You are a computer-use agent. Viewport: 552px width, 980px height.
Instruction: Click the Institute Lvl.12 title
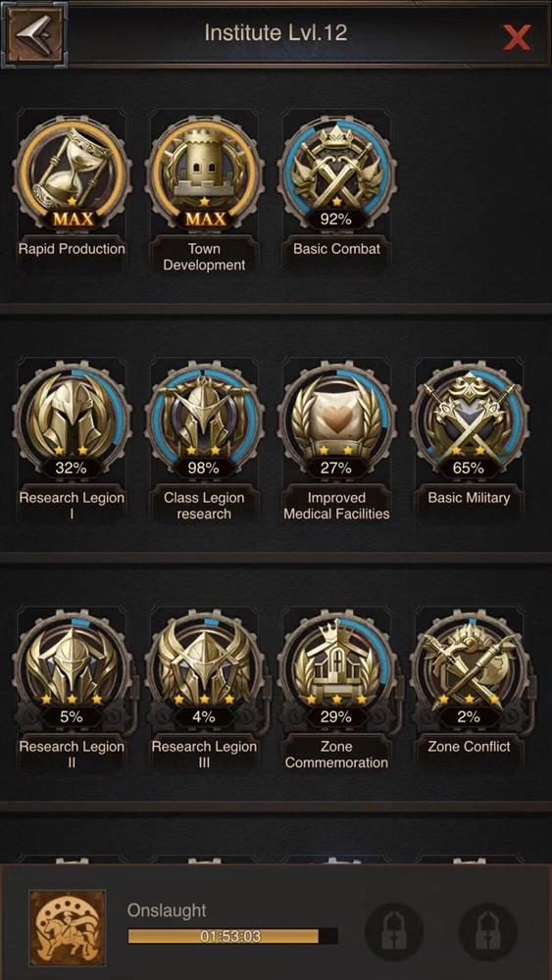(276, 32)
